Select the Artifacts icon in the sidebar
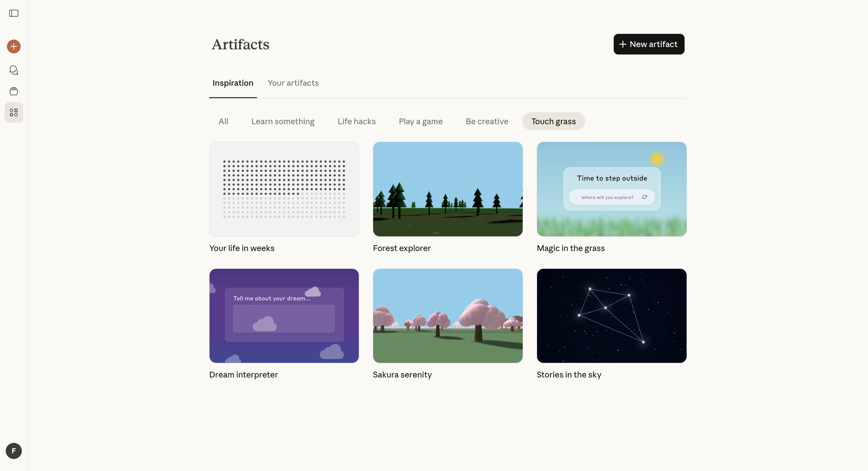 click(x=13, y=112)
